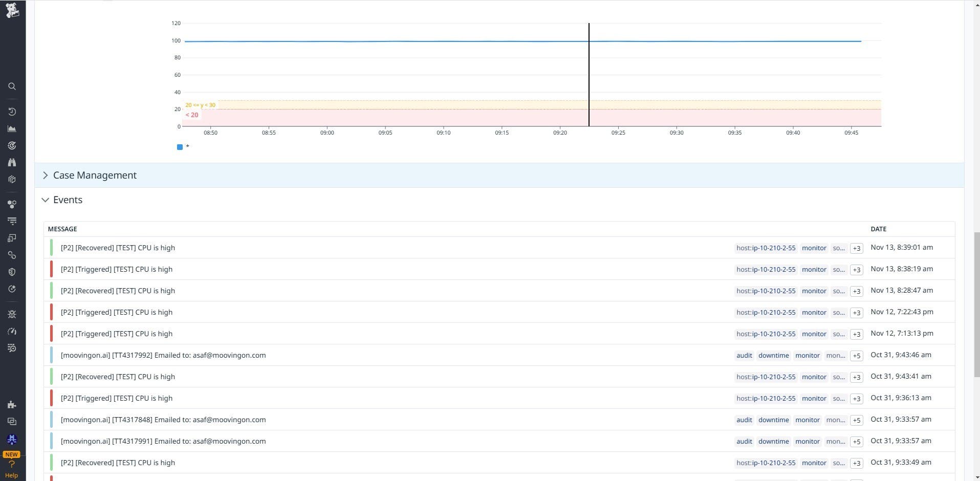Expand +3 tags on Nov 13, 8:39:01 event
This screenshot has height=481, width=980.
coord(856,248)
